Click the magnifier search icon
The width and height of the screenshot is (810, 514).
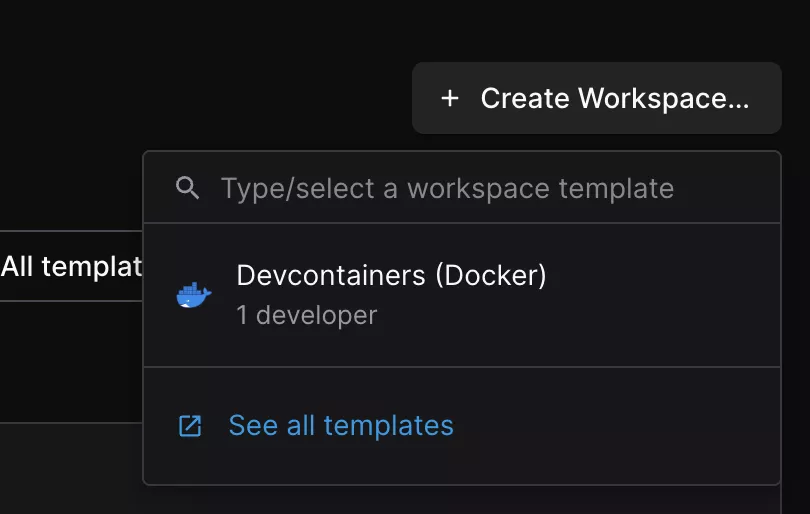[x=188, y=188]
